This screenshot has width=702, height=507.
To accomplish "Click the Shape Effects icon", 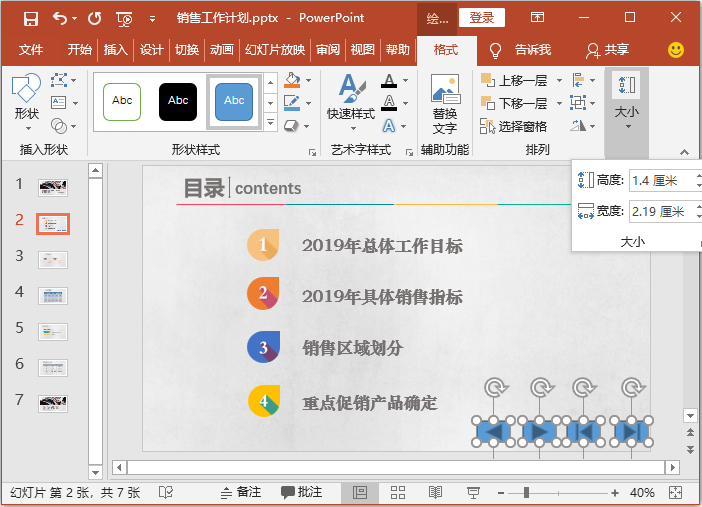I will (x=291, y=126).
